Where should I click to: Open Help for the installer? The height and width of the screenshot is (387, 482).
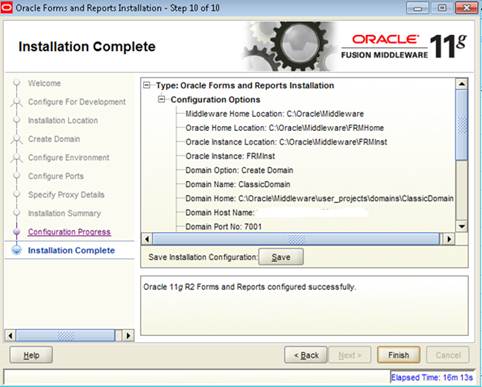pos(31,355)
